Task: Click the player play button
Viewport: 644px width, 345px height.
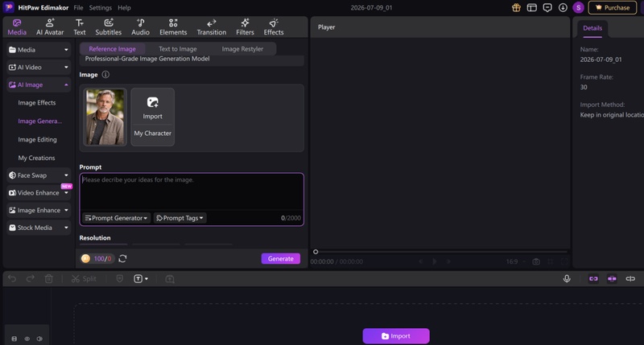Action: pyautogui.click(x=435, y=261)
